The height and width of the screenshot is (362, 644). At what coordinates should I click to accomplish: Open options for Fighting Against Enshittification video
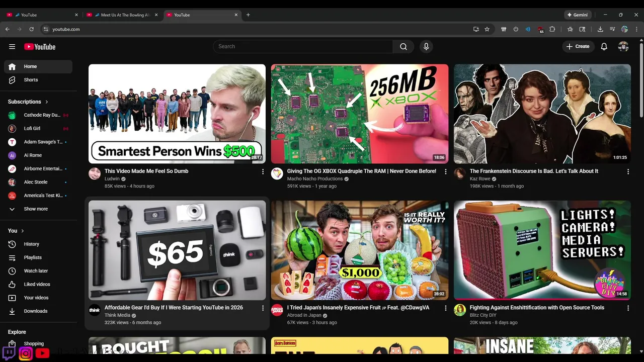point(628,308)
